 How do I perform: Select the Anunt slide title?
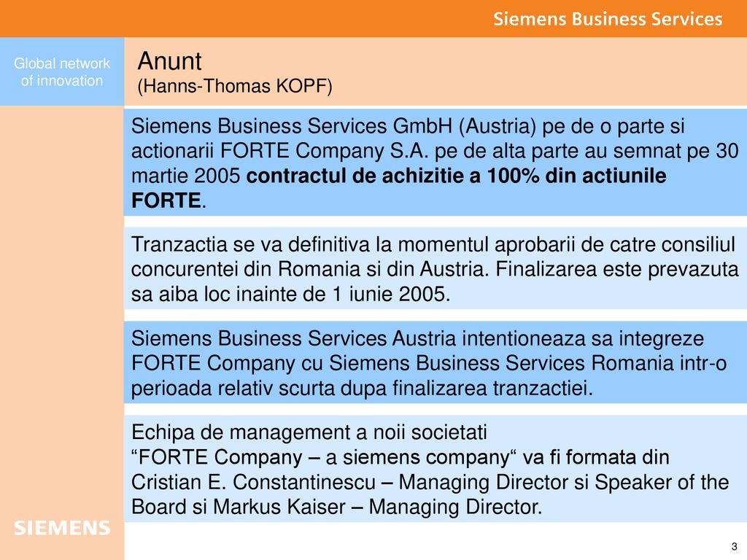click(169, 61)
